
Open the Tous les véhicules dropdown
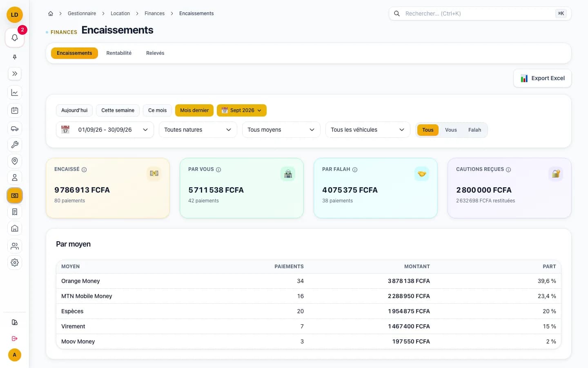(x=368, y=130)
